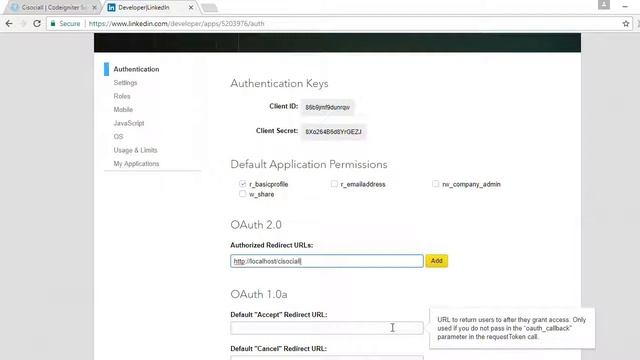Enable the r_emailaddress permission

point(334,184)
